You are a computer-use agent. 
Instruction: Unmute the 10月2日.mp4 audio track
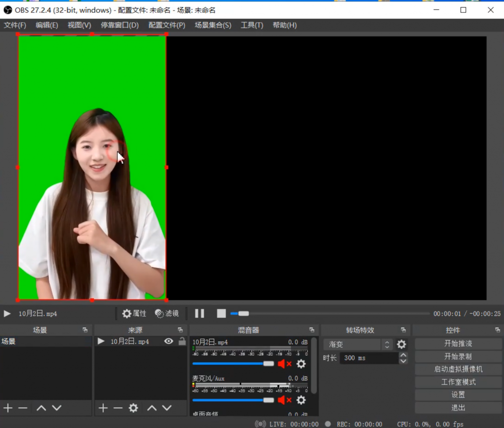click(x=284, y=364)
